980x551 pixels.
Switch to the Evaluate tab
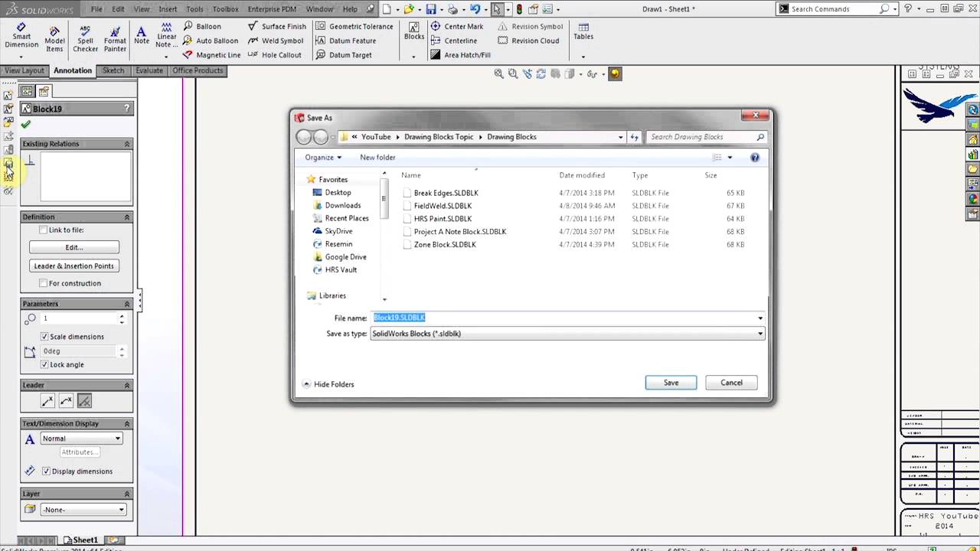(x=149, y=70)
